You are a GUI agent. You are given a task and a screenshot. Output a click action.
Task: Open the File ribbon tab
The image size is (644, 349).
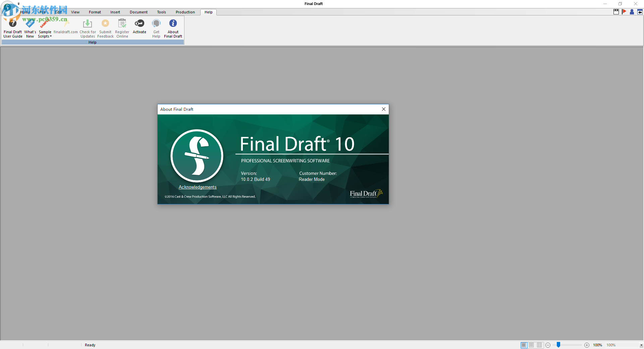pos(43,12)
